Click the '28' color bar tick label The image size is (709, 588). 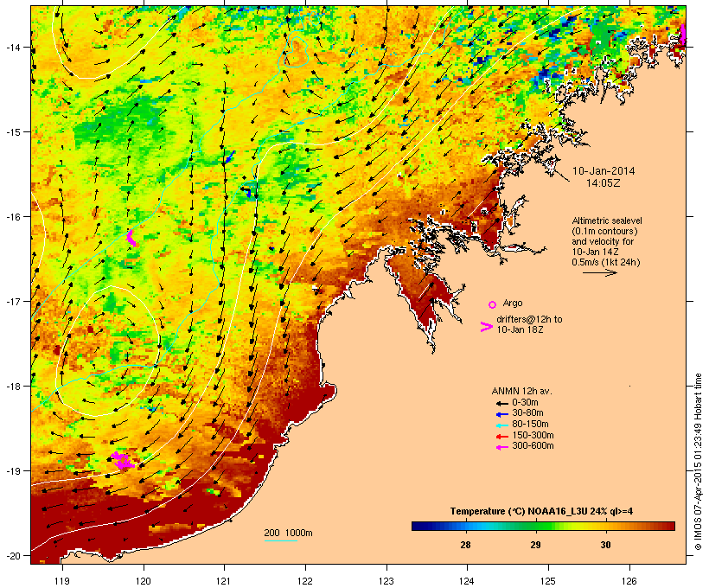coord(465,545)
